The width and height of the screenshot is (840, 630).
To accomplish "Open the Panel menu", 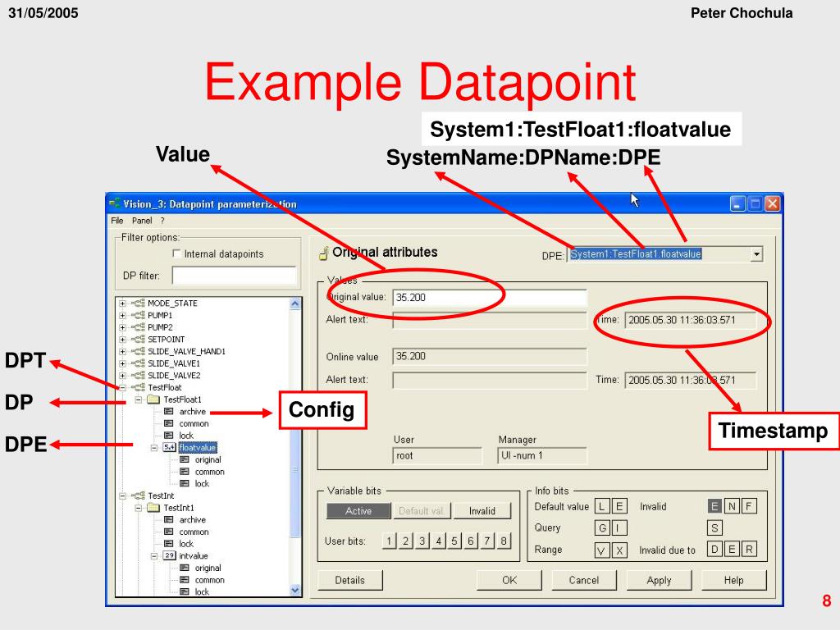I will click(142, 221).
